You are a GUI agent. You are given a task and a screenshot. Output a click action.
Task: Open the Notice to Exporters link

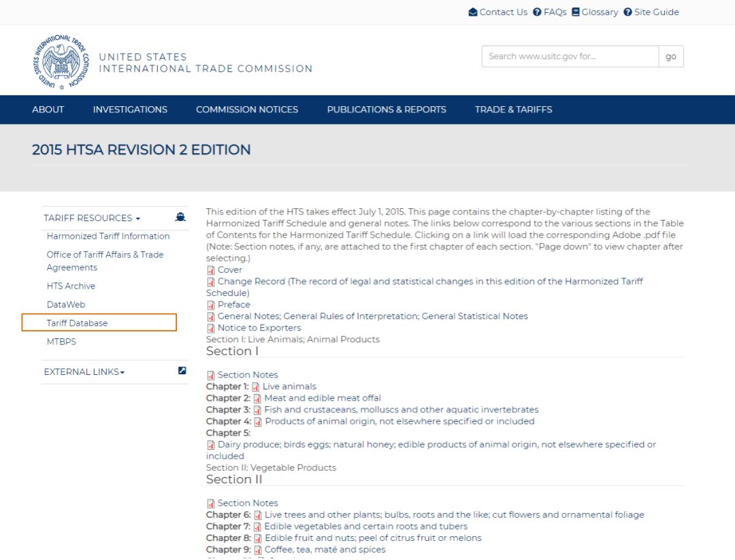point(259,328)
